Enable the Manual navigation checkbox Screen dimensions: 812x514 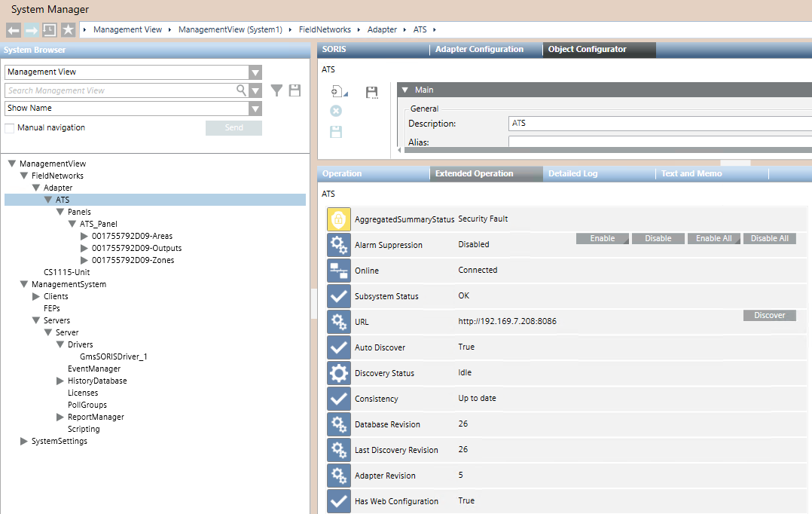(x=10, y=127)
